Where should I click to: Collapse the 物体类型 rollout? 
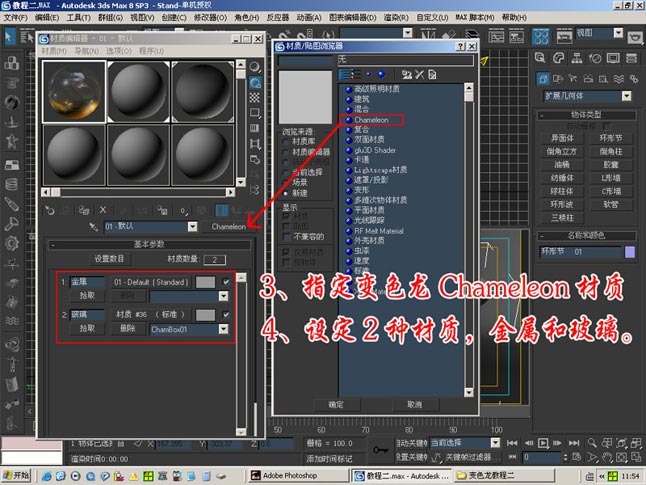pos(586,115)
